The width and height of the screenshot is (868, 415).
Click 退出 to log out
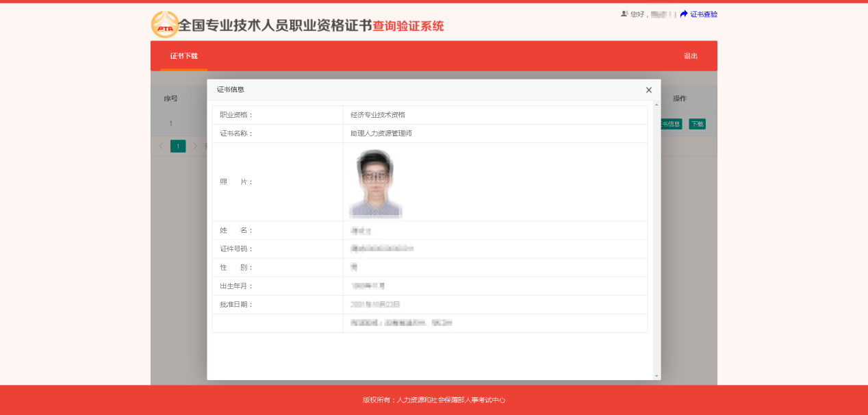click(x=691, y=55)
